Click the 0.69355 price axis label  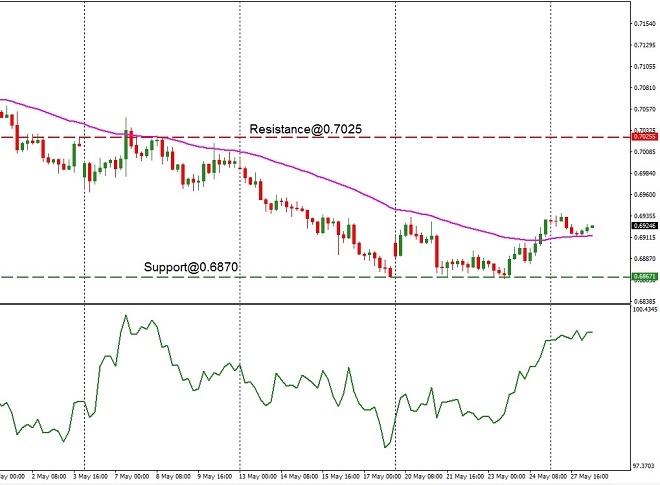click(645, 216)
